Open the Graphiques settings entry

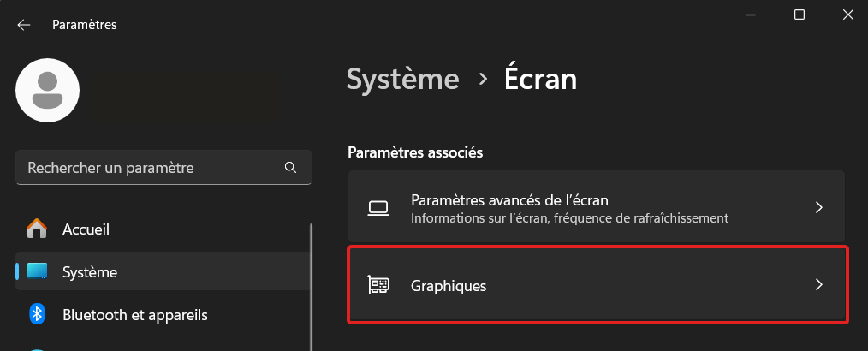coord(597,285)
